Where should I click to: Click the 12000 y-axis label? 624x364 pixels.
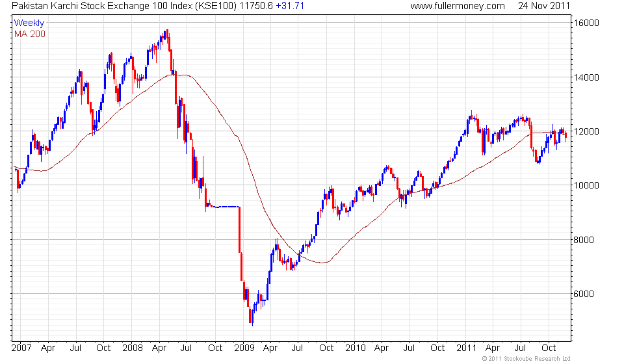pyautogui.click(x=586, y=132)
